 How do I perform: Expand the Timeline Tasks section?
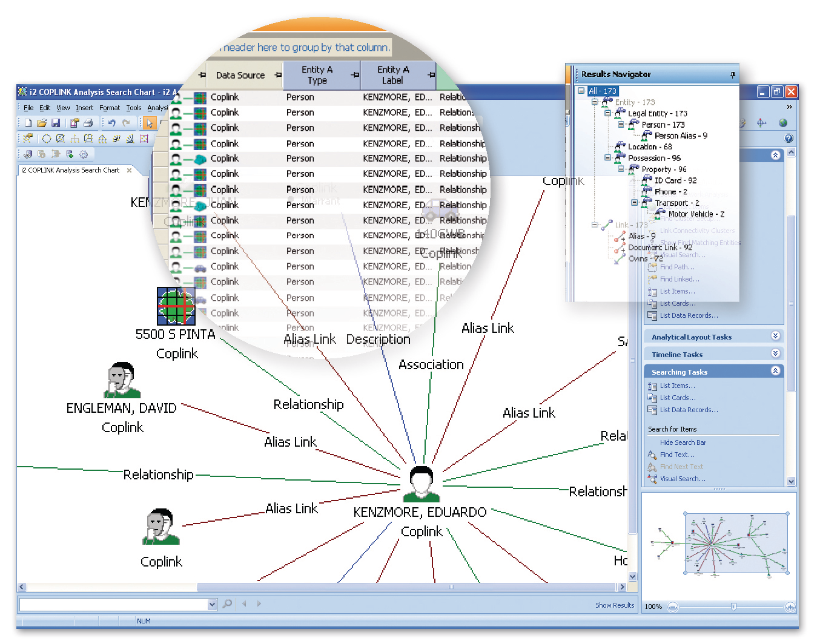point(775,353)
